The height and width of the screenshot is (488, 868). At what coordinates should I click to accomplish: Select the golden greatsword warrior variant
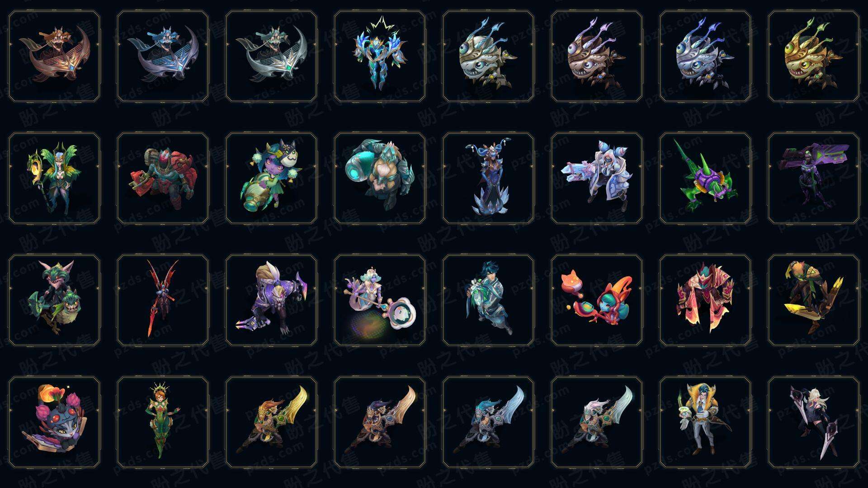[x=271, y=422]
